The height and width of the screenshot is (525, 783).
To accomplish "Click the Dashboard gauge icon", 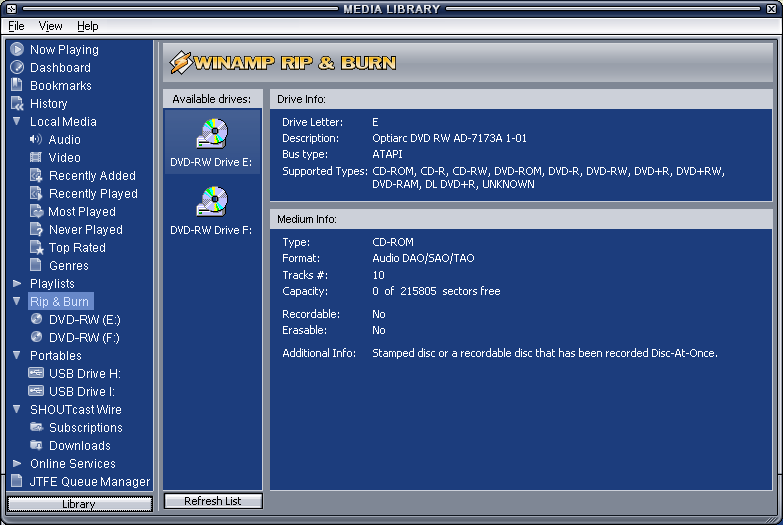I will (x=17, y=67).
